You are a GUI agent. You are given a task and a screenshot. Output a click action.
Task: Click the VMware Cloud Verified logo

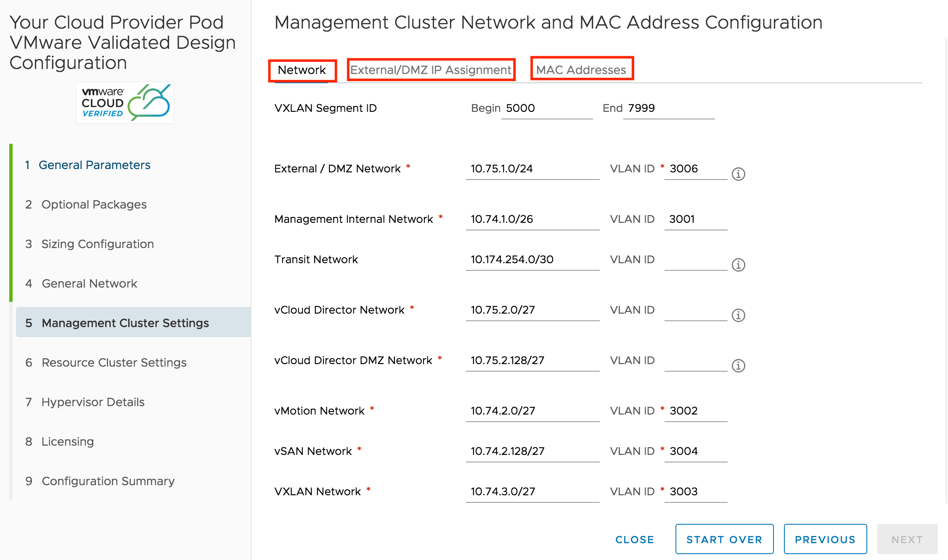click(x=125, y=103)
